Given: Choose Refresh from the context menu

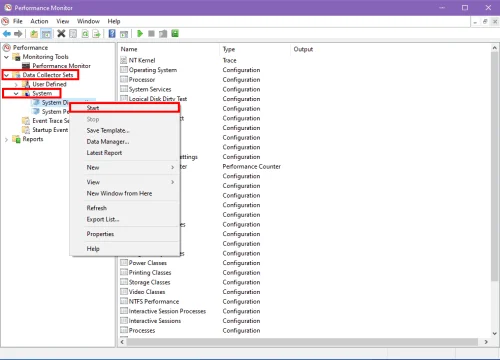Looking at the screenshot, I should tap(125, 208).
